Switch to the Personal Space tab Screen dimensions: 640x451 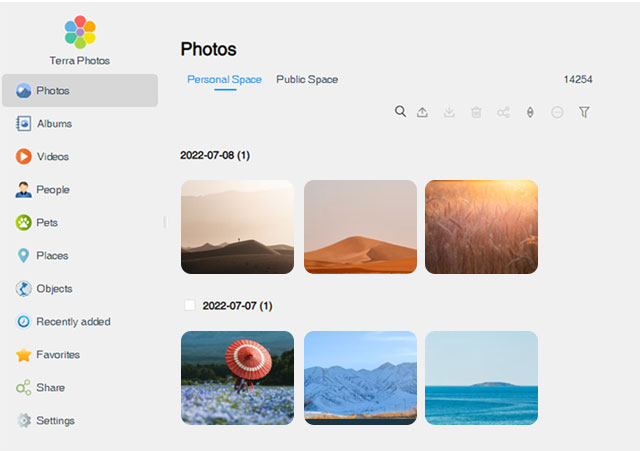click(224, 79)
